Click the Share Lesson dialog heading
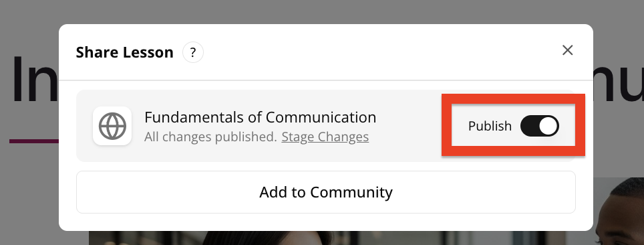The image size is (644, 245). [124, 53]
